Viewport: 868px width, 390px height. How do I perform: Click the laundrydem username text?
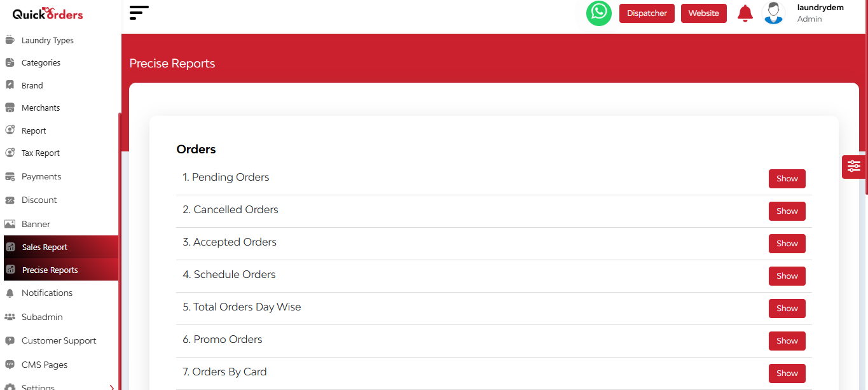coord(820,8)
